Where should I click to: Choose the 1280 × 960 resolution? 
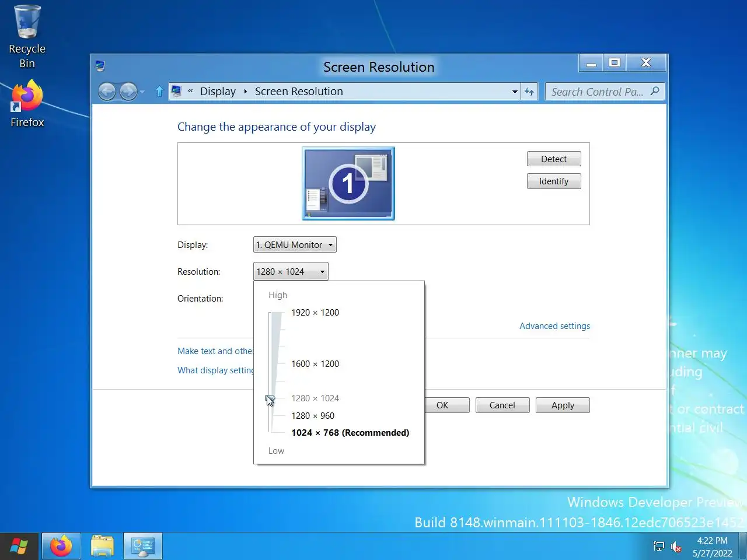[313, 416]
